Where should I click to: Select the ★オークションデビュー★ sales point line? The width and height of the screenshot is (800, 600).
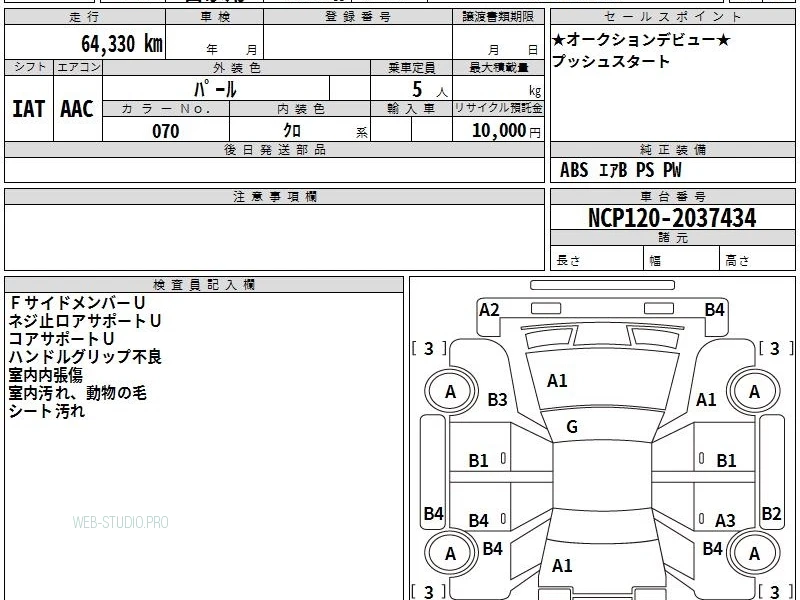641,39
